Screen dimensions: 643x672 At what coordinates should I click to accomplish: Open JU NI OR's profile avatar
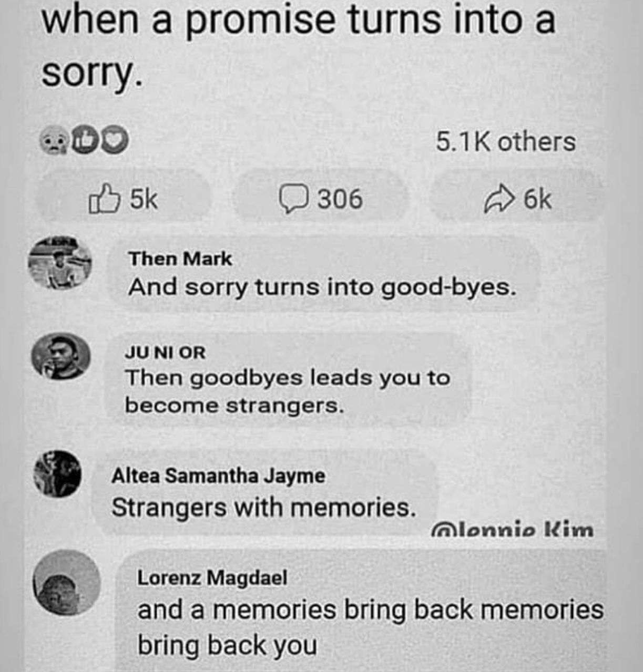(x=60, y=356)
